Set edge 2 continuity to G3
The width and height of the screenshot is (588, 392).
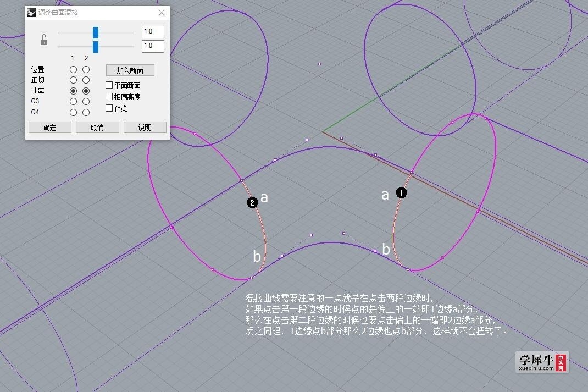pyautogui.click(x=86, y=101)
